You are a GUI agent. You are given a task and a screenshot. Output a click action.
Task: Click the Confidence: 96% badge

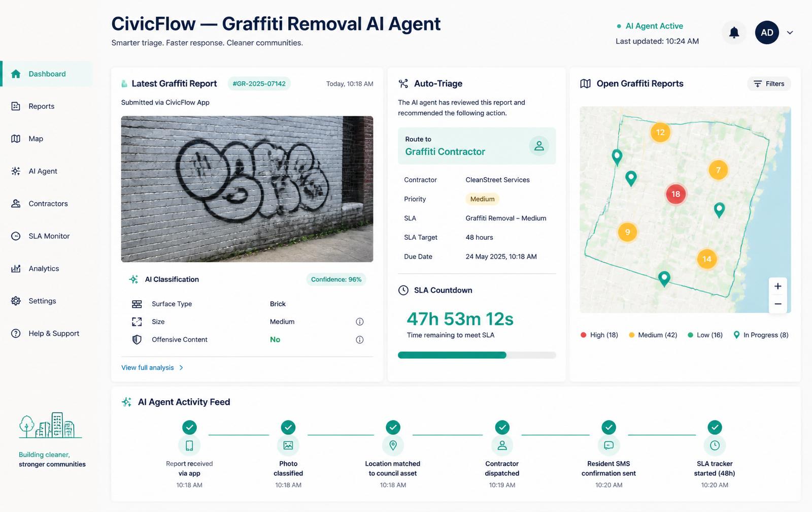pyautogui.click(x=336, y=279)
